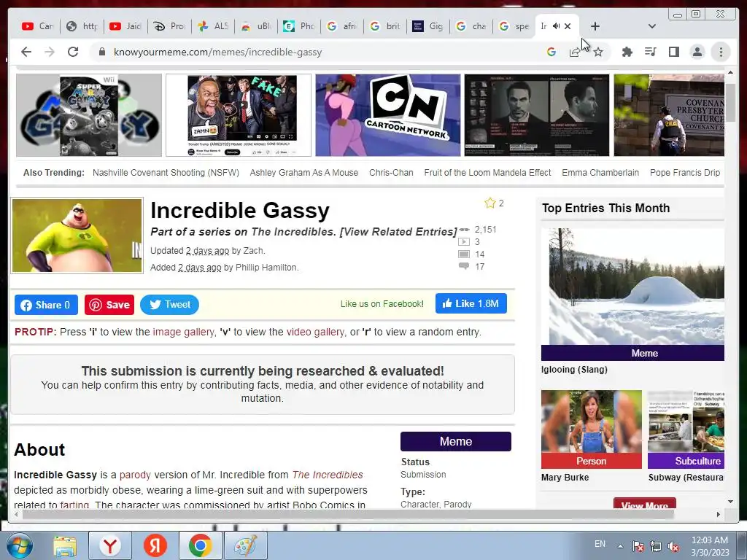Click the Incredible Gassy entry image
Viewport: 747px width, 560px height.
pos(77,236)
